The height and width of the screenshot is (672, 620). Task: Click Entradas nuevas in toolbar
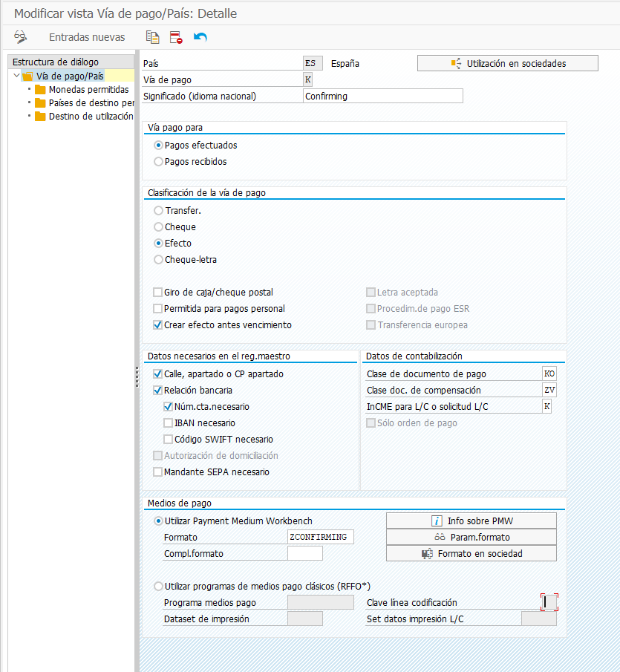87,37
